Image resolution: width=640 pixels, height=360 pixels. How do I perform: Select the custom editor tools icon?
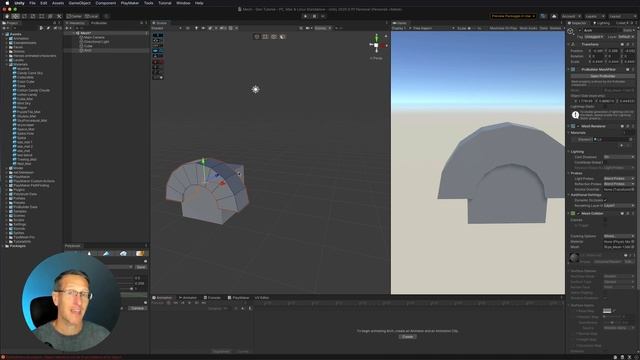click(59, 16)
